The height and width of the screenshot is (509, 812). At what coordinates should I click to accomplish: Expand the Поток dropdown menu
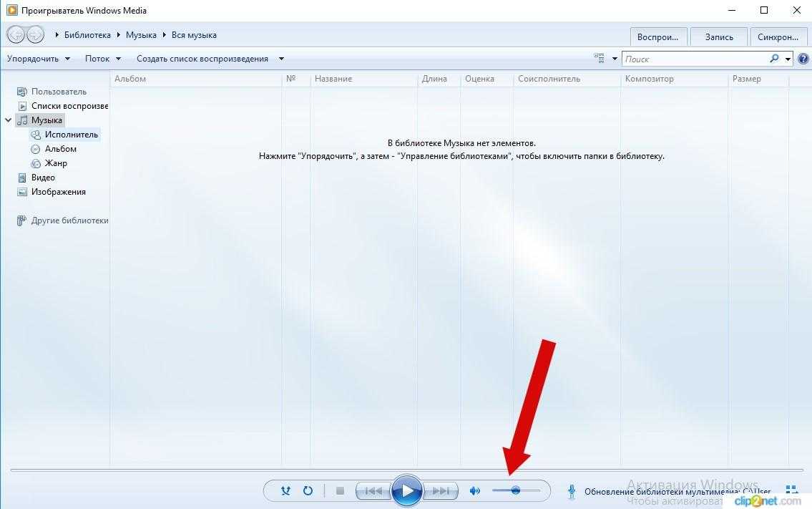[103, 59]
